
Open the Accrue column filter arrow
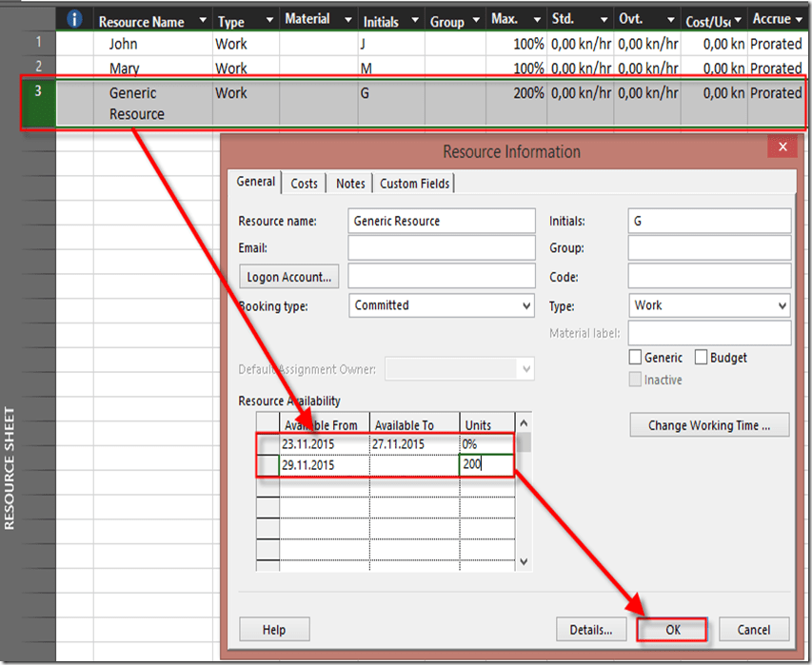click(799, 19)
